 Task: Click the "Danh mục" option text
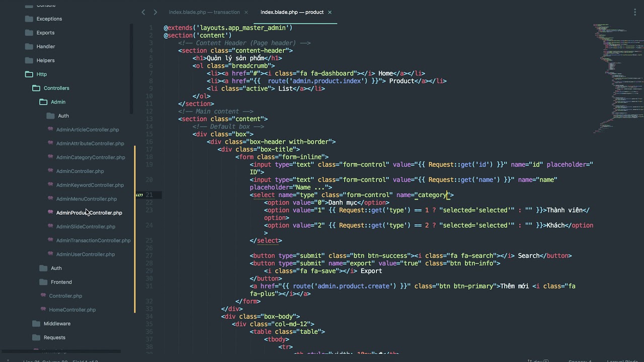(343, 203)
